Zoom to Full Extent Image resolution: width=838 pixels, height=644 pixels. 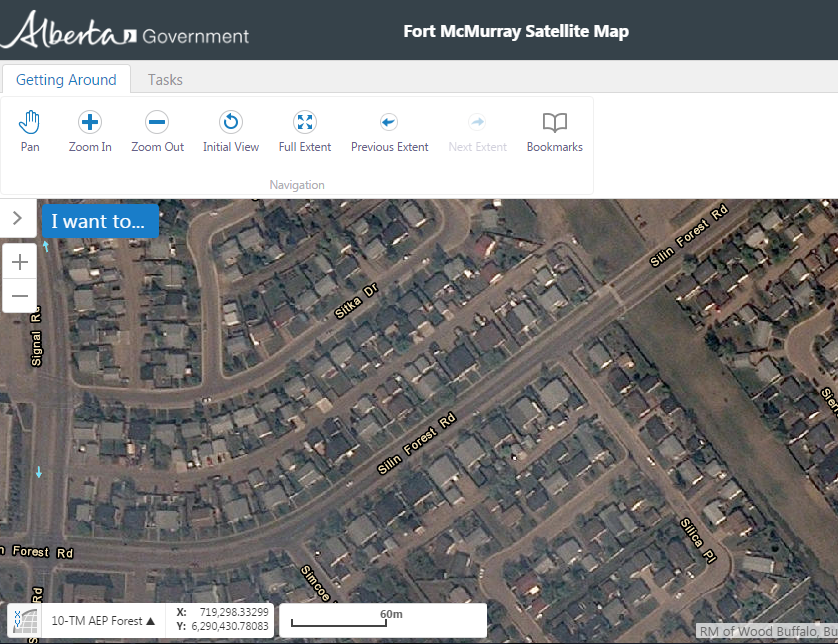pyautogui.click(x=304, y=130)
